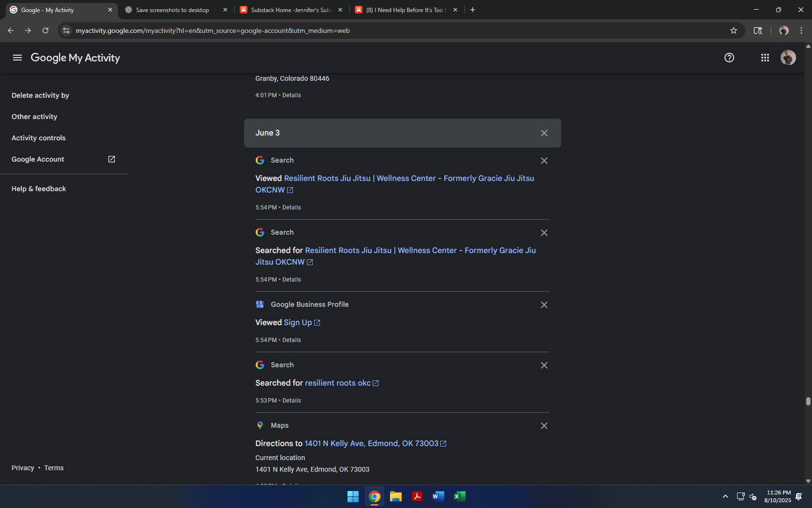The image size is (812, 508).
Task: View site information icon in address bar
Action: coord(66,30)
